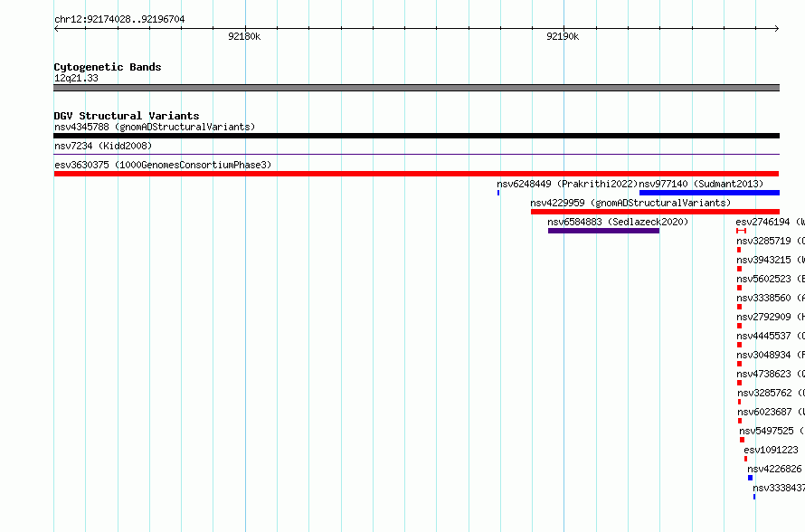Open variant label nsv7234 (Kidd2008)
This screenshot has height=532, width=805.
click(x=103, y=146)
